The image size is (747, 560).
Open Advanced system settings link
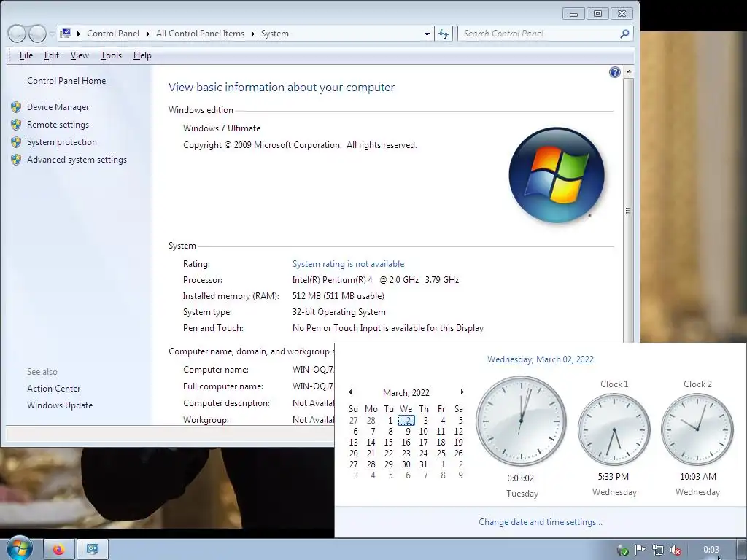click(77, 160)
